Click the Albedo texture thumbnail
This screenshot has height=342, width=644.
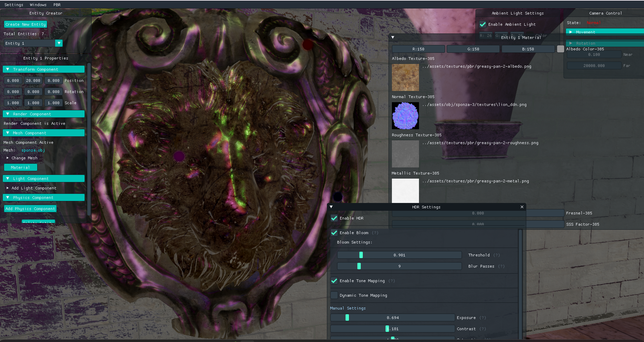[405, 77]
